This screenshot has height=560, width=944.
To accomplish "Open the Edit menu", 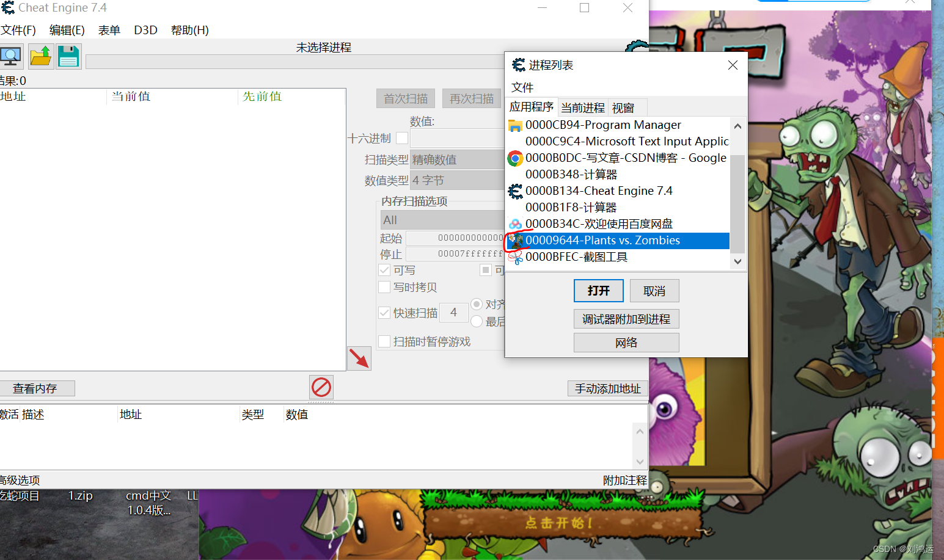I will [67, 30].
